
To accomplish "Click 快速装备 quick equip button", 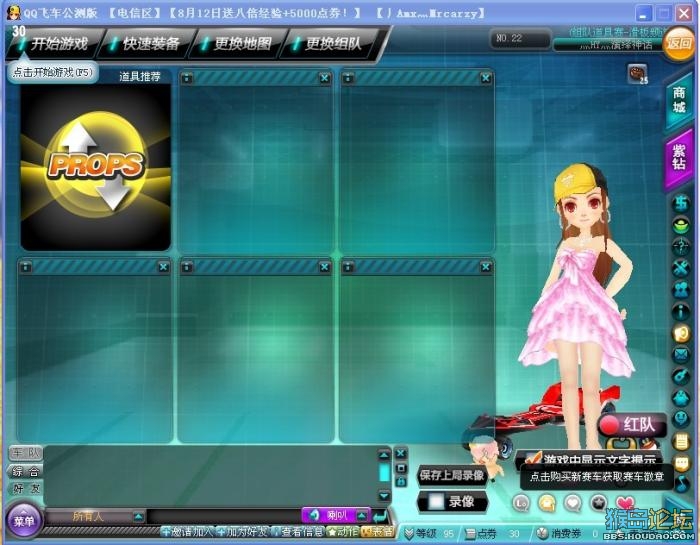I will click(x=146, y=44).
